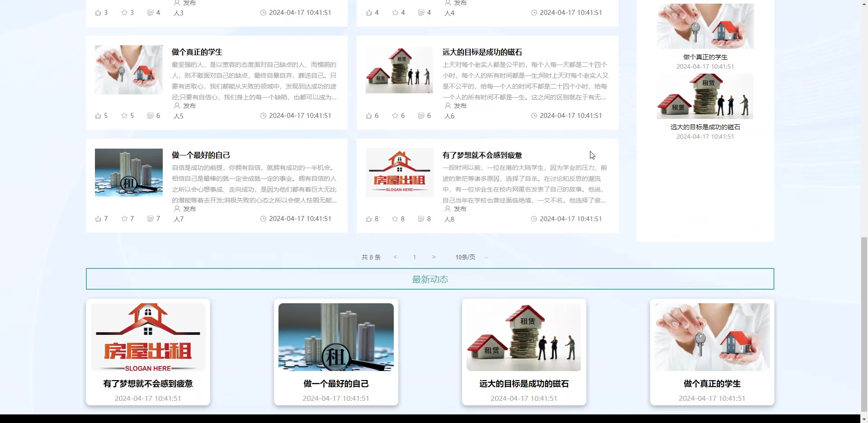Open the 10条/页 page size dropdown
The height and width of the screenshot is (423, 868).
click(x=472, y=257)
